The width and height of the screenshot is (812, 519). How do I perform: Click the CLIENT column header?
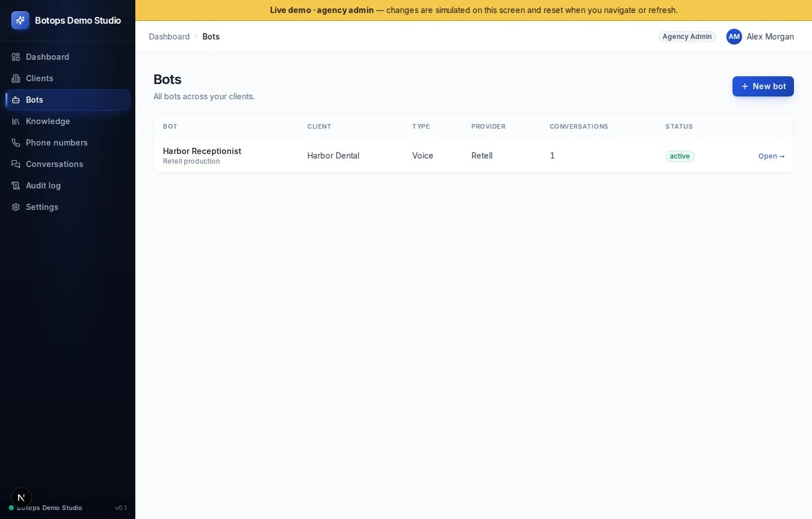pyautogui.click(x=319, y=126)
